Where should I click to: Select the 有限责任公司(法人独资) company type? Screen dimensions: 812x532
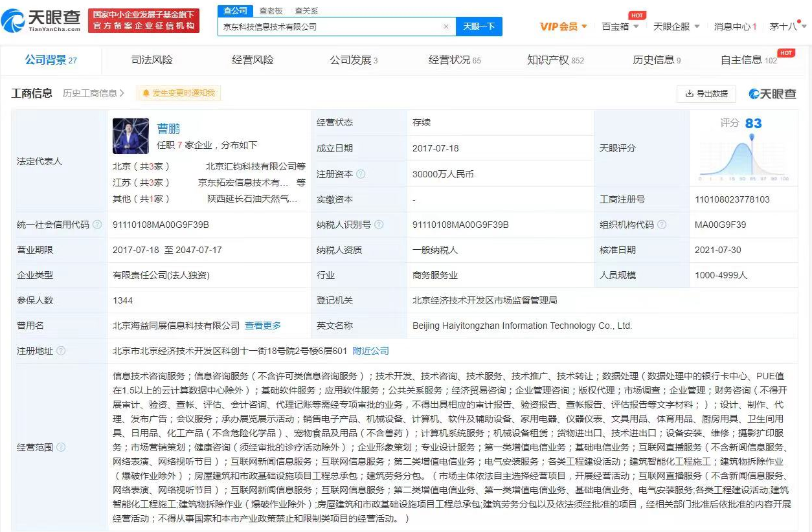coord(161,275)
